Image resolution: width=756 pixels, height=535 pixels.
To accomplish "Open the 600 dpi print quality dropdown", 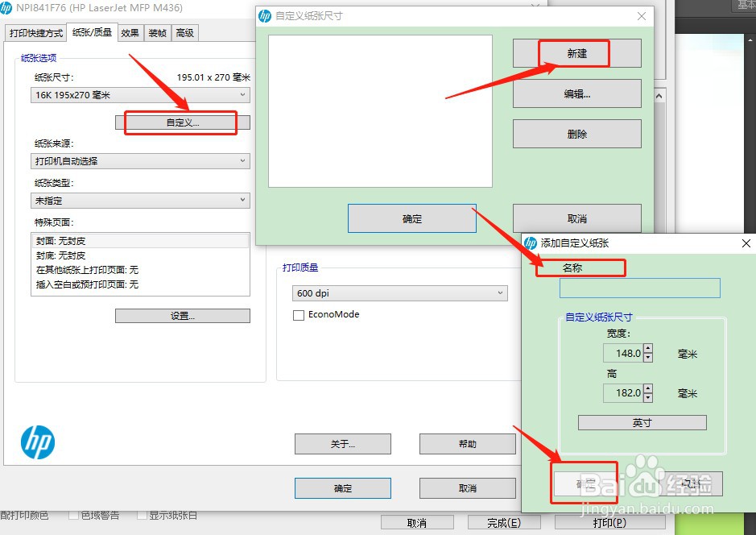I will pyautogui.click(x=399, y=293).
